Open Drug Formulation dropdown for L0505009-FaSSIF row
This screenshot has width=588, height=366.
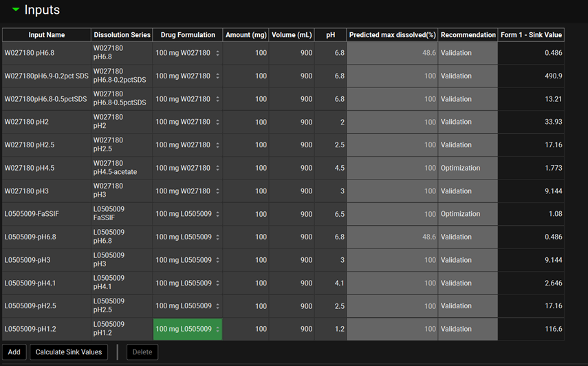217,214
